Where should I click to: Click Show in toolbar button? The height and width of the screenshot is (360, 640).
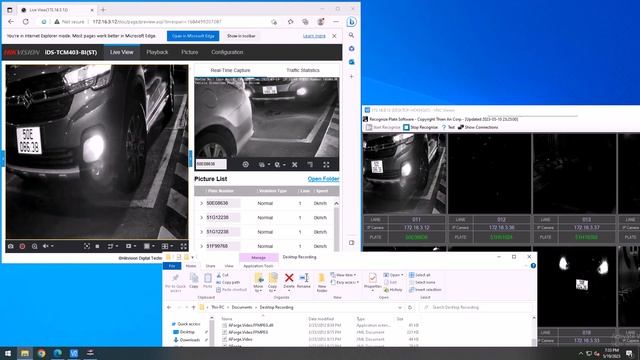(241, 36)
